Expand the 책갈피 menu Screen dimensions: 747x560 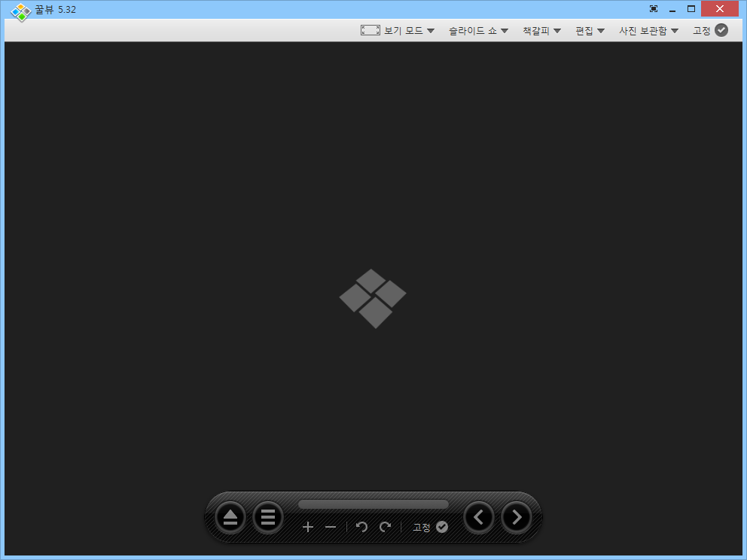point(541,30)
